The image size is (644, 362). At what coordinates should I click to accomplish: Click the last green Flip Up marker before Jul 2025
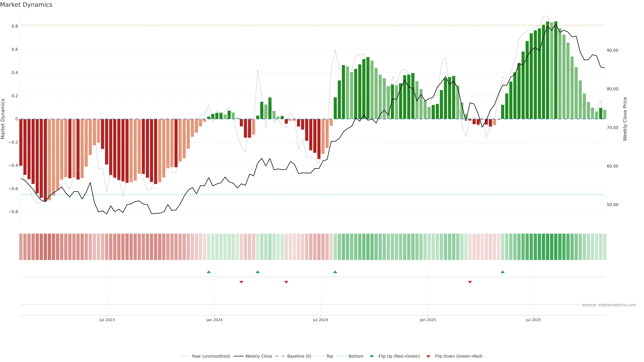502,272
